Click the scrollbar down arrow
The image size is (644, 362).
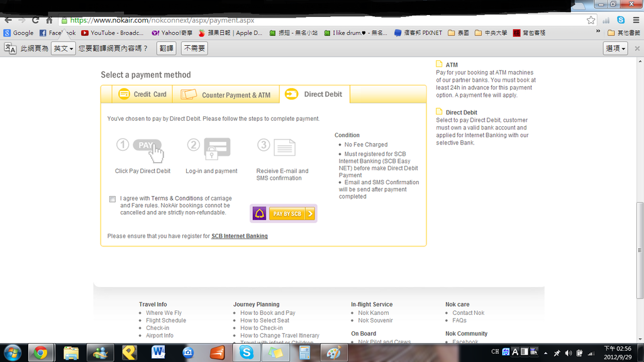(x=640, y=339)
